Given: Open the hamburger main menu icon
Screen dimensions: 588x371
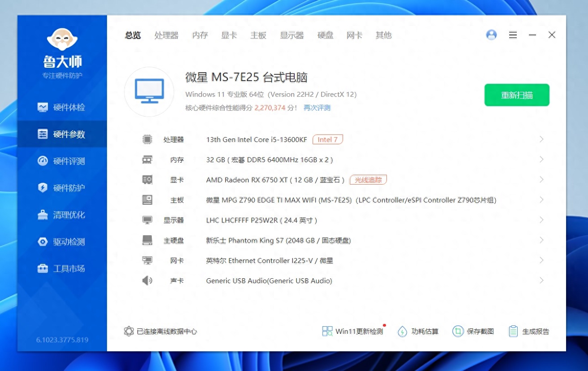Looking at the screenshot, I should pos(513,35).
